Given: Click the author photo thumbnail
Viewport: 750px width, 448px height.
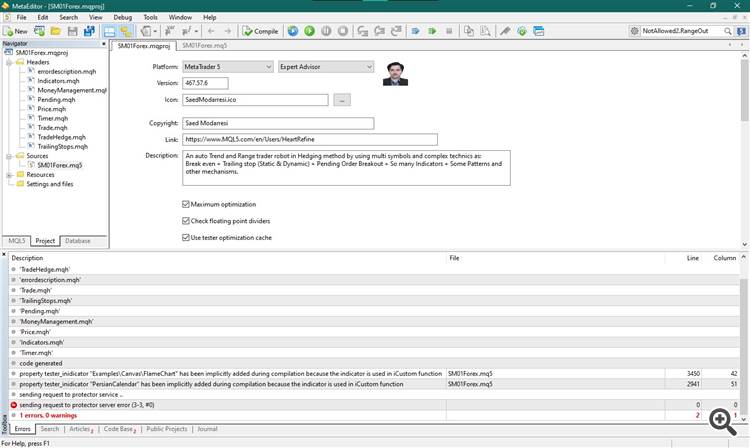Looking at the screenshot, I should [395, 74].
